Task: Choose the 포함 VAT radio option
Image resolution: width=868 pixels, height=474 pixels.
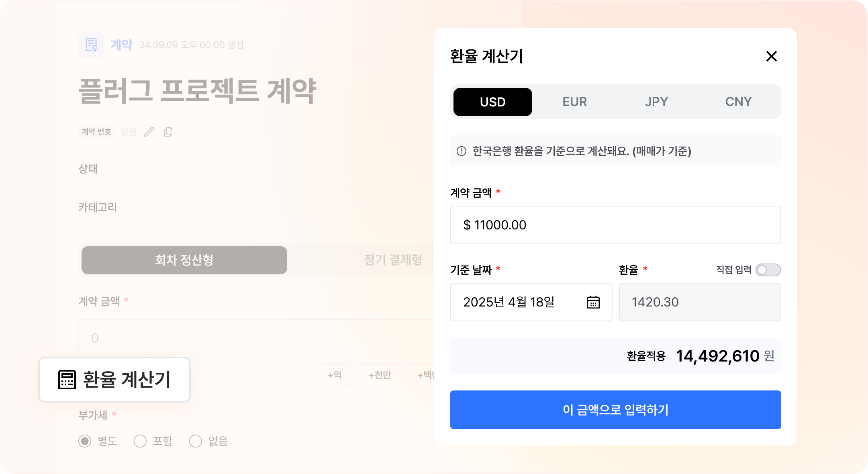Action: (x=140, y=441)
